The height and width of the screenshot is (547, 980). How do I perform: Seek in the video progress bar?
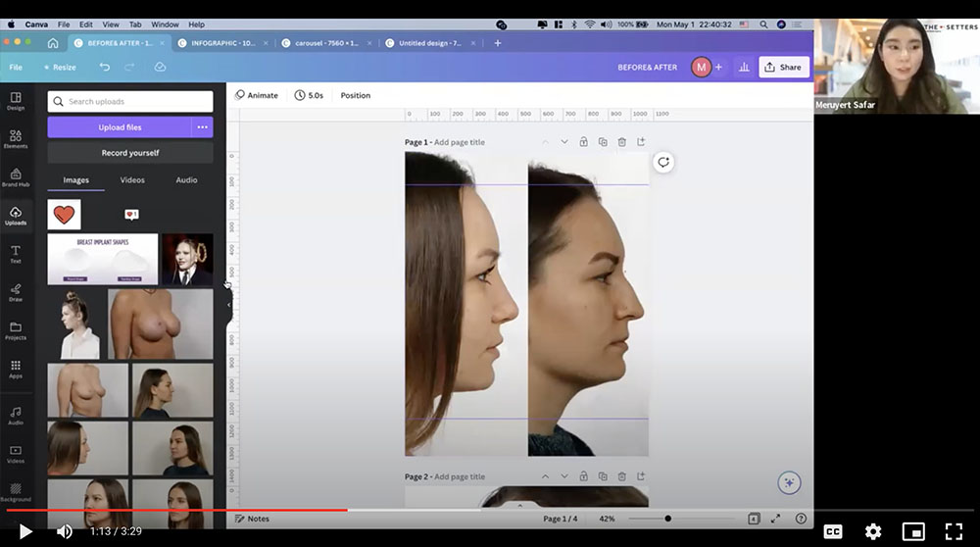pos(490,510)
